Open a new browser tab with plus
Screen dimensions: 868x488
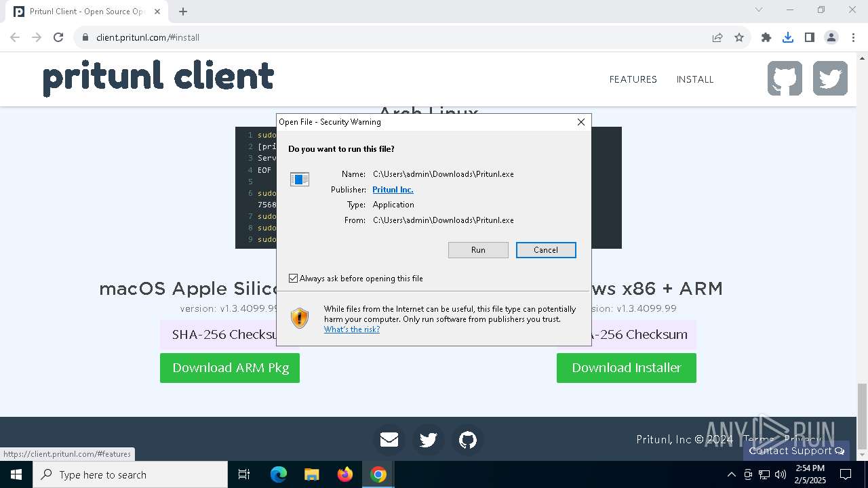[183, 12]
